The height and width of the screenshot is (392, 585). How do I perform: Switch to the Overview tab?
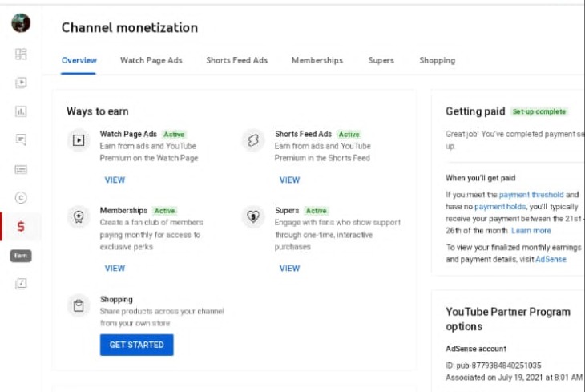79,60
